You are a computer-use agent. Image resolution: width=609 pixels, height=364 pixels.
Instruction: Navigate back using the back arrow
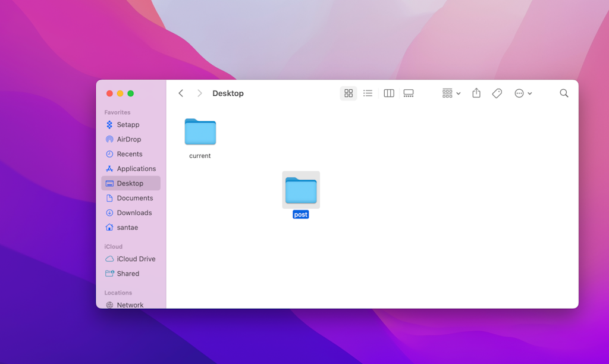point(181,93)
